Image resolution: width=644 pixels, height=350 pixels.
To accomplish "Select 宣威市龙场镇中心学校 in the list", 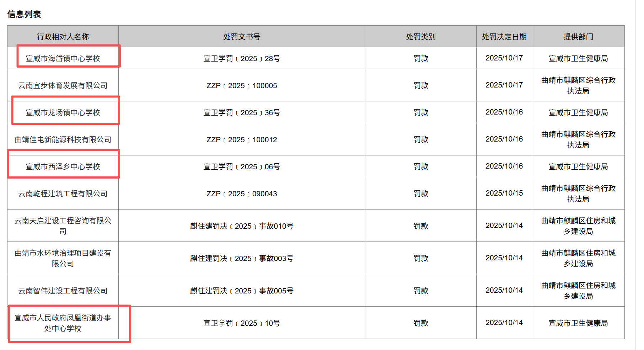I will [63, 112].
